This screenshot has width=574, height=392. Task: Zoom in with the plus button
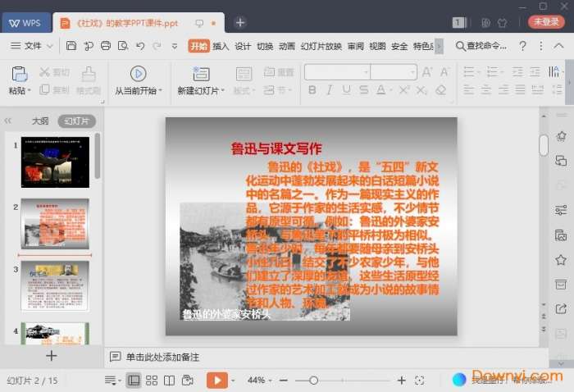(402, 381)
